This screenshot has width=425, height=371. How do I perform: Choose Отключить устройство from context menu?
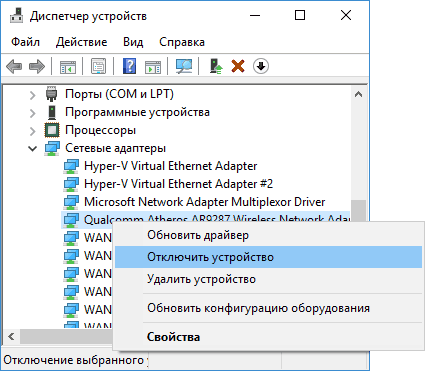268,257
